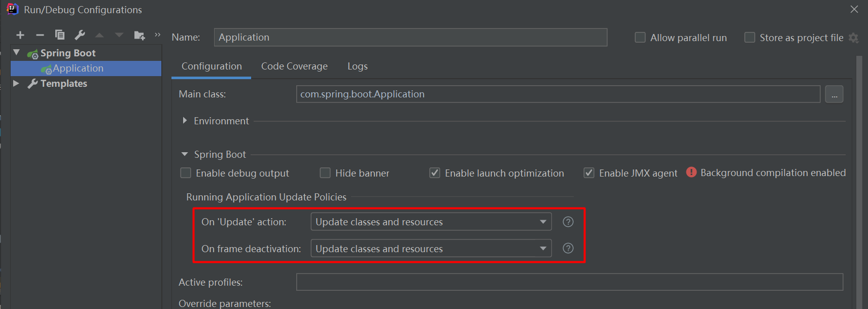868x309 pixels.
Task: Open help for On frame deactivation
Action: [568, 248]
